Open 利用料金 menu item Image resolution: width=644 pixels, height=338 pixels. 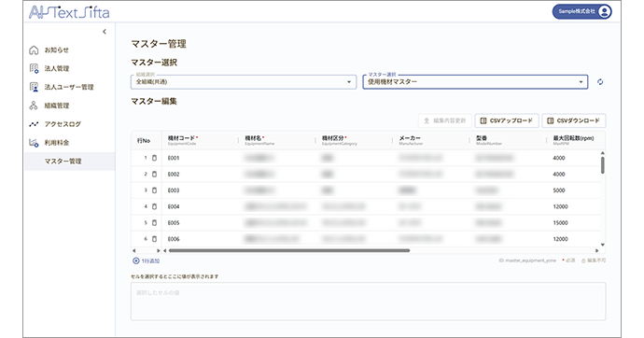click(69, 143)
